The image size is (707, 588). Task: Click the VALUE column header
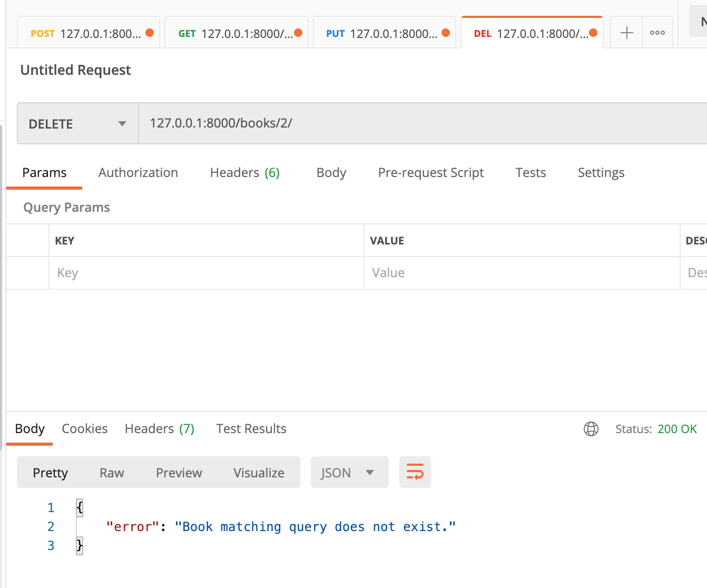coord(387,241)
